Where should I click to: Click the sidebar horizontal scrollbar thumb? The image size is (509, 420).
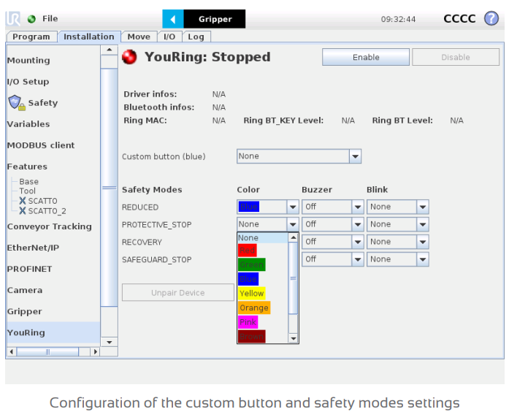[47, 351]
